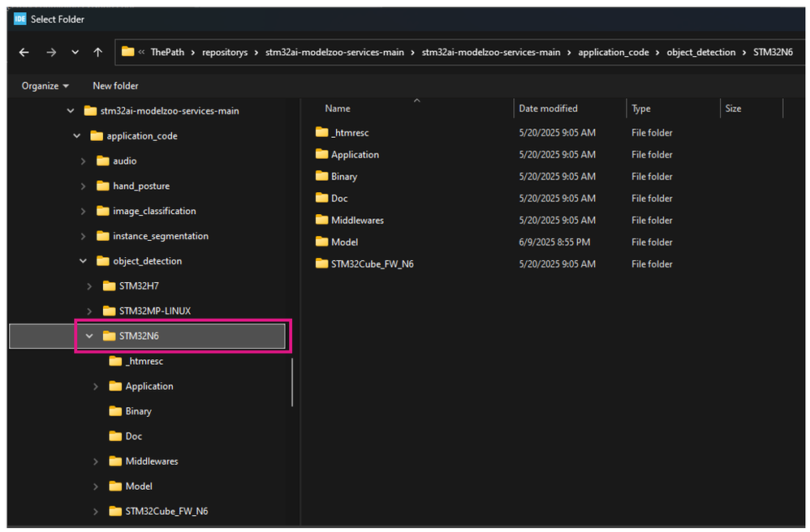Click Model folder icon in file list
Screen dimensions: 810x532
click(x=322, y=242)
